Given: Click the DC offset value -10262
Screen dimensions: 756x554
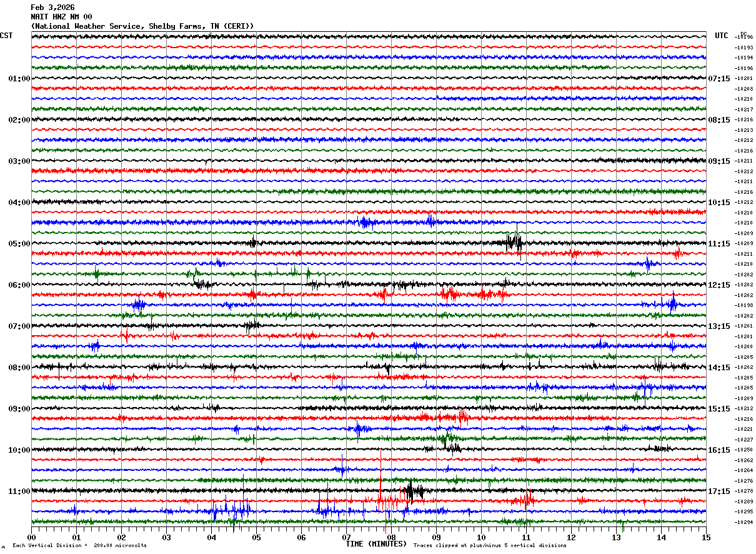Looking at the screenshot, I should (x=744, y=460).
